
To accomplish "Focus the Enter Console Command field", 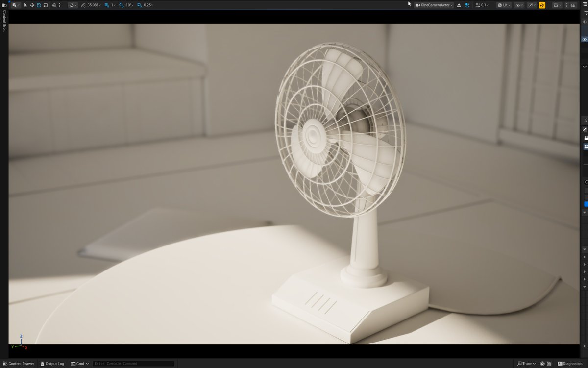I will pos(133,364).
